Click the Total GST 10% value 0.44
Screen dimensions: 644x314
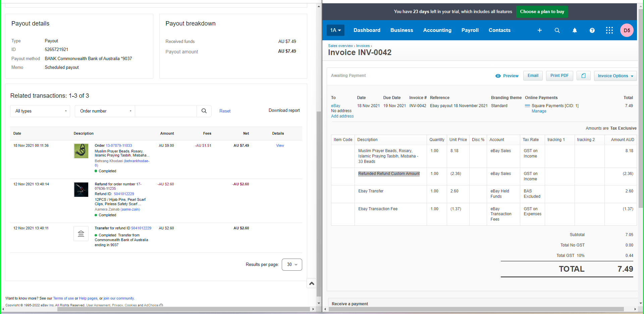(x=629, y=256)
